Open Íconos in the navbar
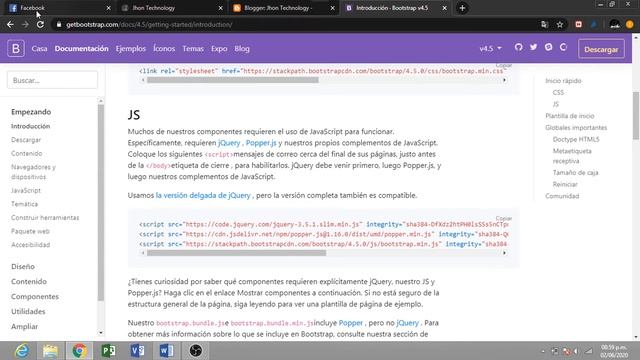This screenshot has height=360, width=640. [x=164, y=49]
